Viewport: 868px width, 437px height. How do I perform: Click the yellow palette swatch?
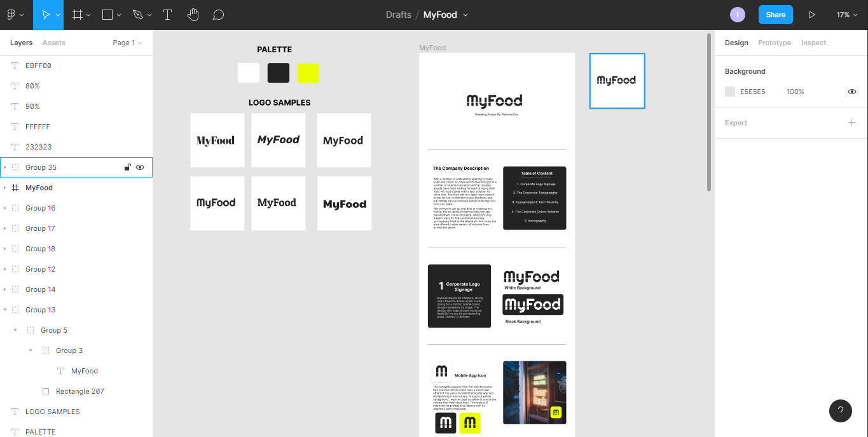[x=308, y=73]
